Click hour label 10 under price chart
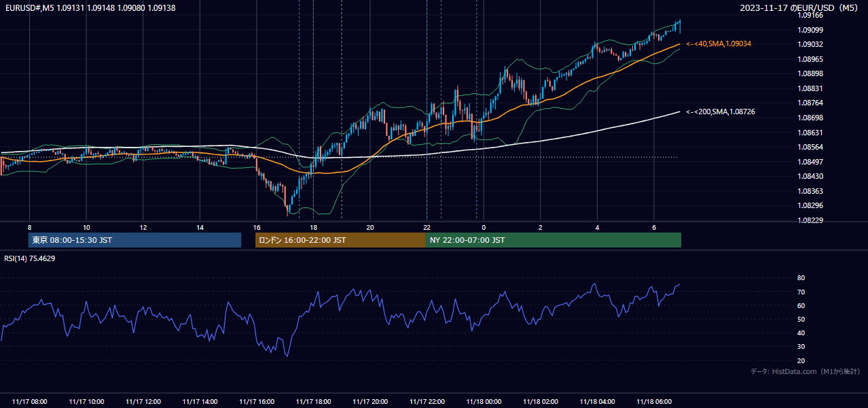The image size is (868, 408). pyautogui.click(x=86, y=228)
